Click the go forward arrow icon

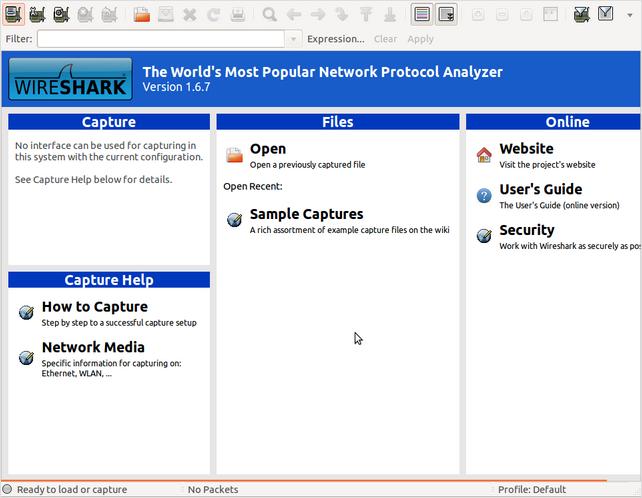click(x=318, y=15)
